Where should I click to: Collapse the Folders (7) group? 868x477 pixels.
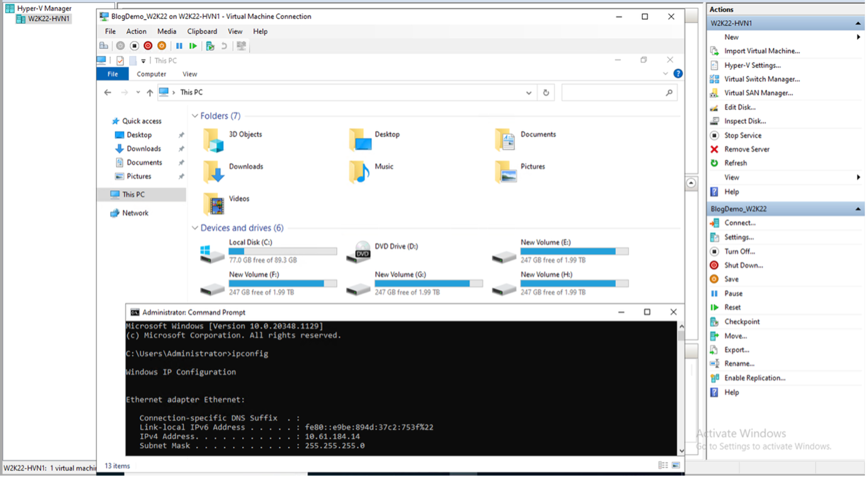[195, 116]
